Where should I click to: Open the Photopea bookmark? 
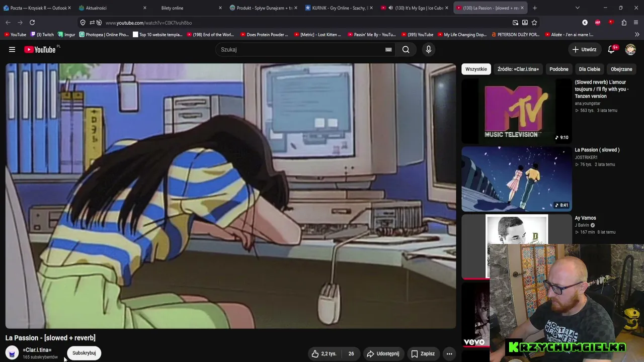click(x=104, y=35)
